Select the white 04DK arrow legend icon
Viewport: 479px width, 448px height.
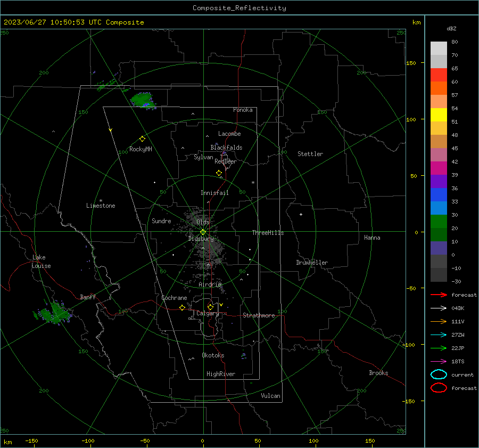(x=439, y=308)
